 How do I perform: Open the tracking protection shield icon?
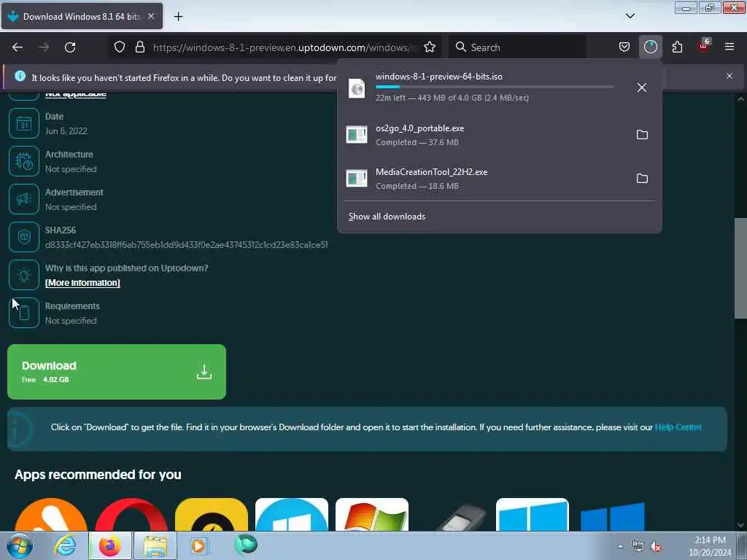pyautogui.click(x=120, y=47)
